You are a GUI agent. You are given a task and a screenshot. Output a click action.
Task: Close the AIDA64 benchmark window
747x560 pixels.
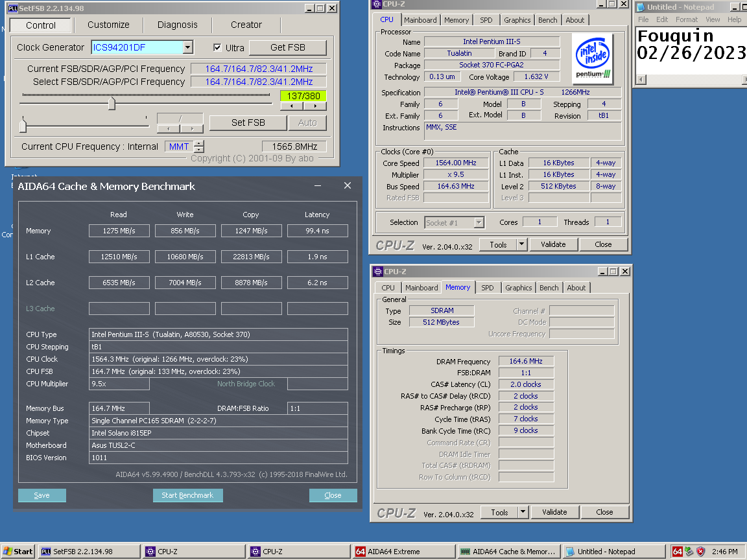[x=348, y=186]
